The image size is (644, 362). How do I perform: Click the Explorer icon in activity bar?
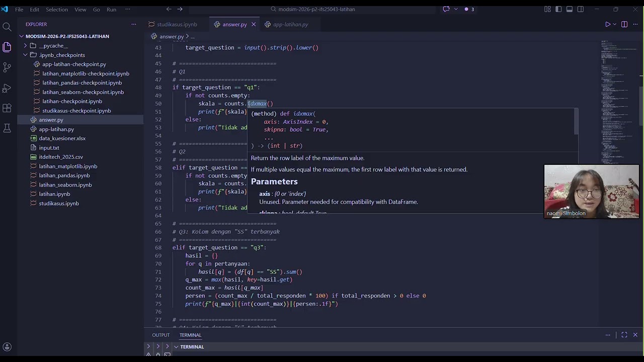pyautogui.click(x=7, y=47)
